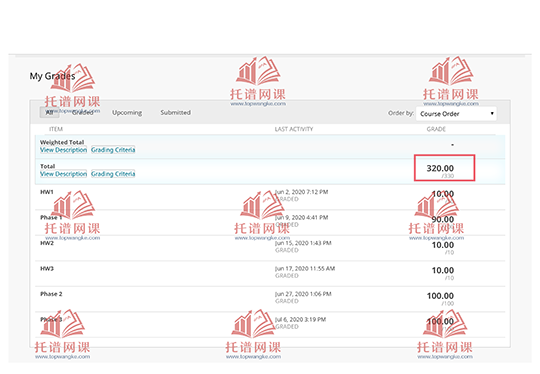
Task: Open the Course Order dropdown
Action: click(x=456, y=114)
